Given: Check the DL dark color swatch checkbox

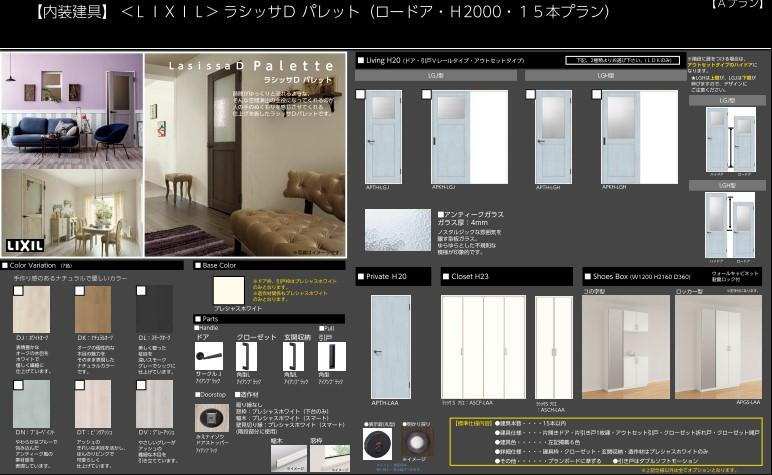Looking at the screenshot, I should click(x=141, y=291).
